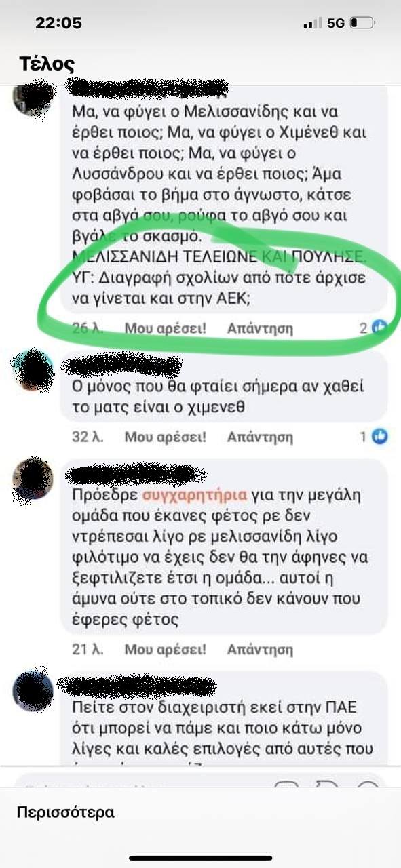
Task: Open the blurred author name above χιμενεθ comment
Action: (122, 366)
